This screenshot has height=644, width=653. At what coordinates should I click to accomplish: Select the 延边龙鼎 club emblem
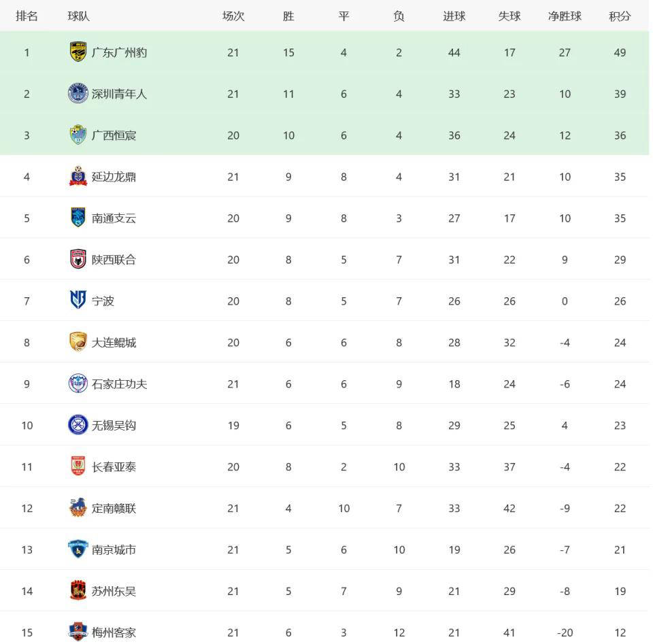pos(78,176)
